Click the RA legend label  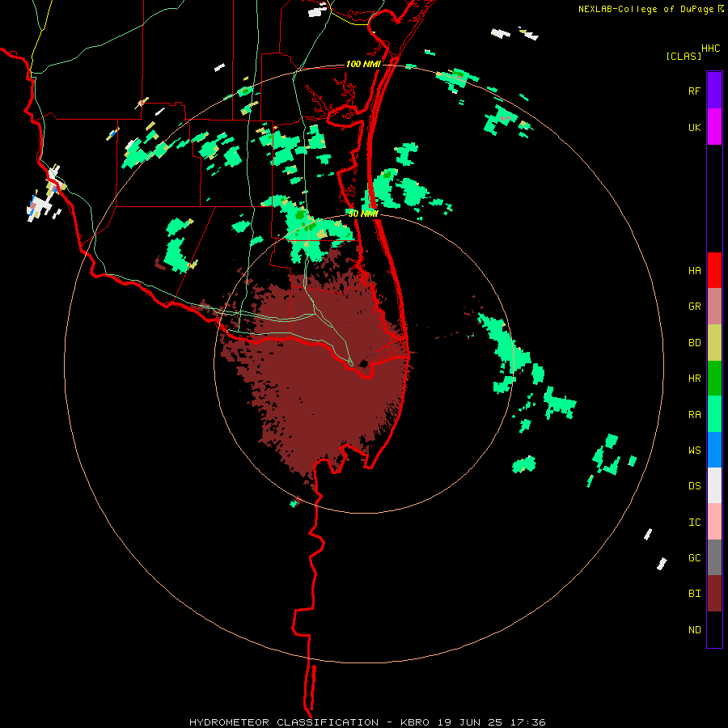(694, 415)
